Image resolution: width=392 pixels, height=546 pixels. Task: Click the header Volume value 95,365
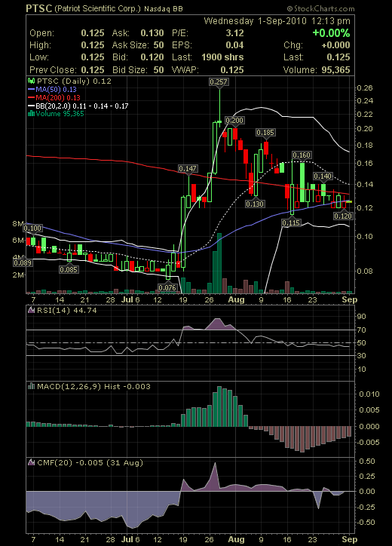[335, 70]
